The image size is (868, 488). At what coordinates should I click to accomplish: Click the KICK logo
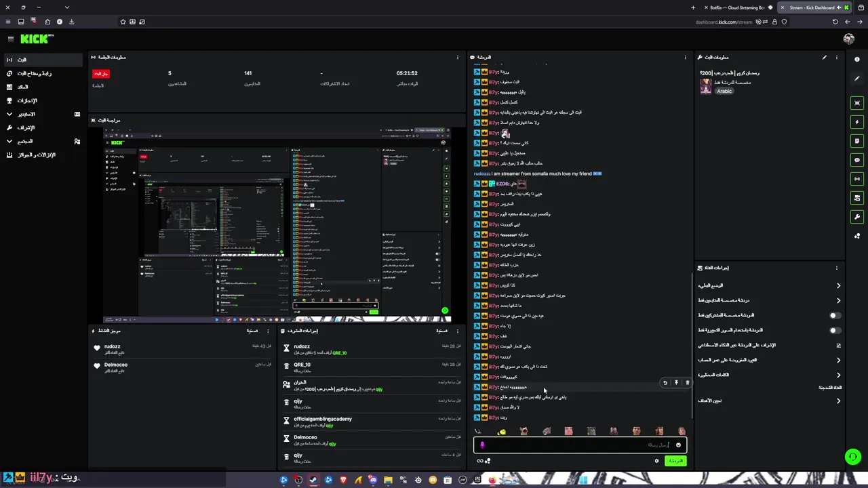(37, 39)
